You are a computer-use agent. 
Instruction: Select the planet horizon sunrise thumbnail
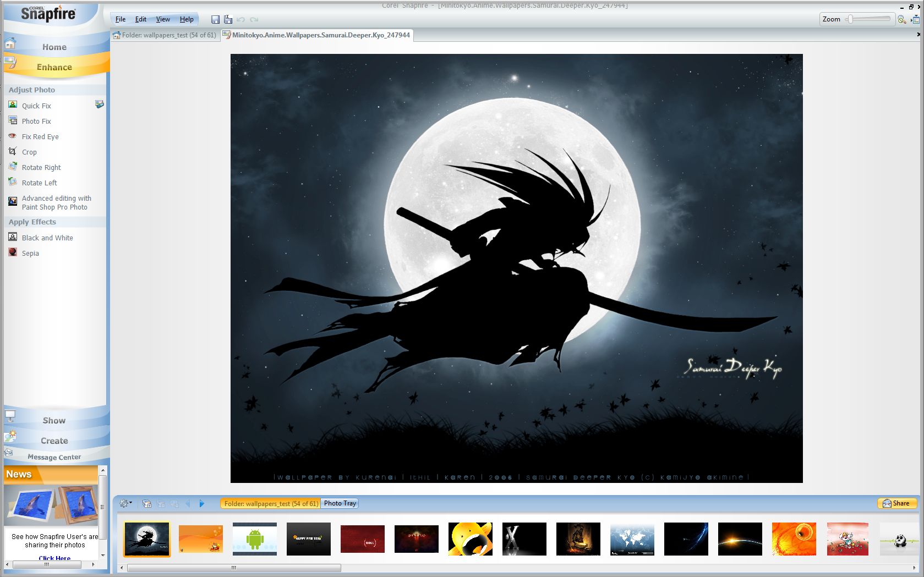click(740, 539)
